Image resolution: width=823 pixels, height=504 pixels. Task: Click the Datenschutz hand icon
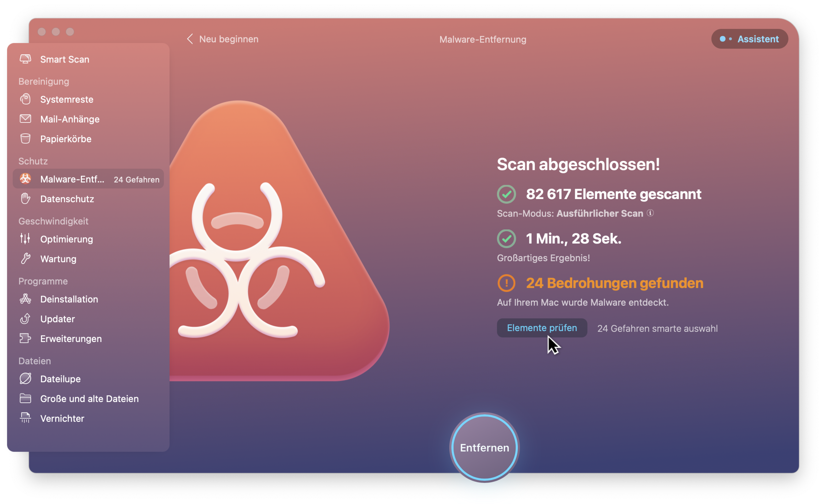pyautogui.click(x=25, y=199)
